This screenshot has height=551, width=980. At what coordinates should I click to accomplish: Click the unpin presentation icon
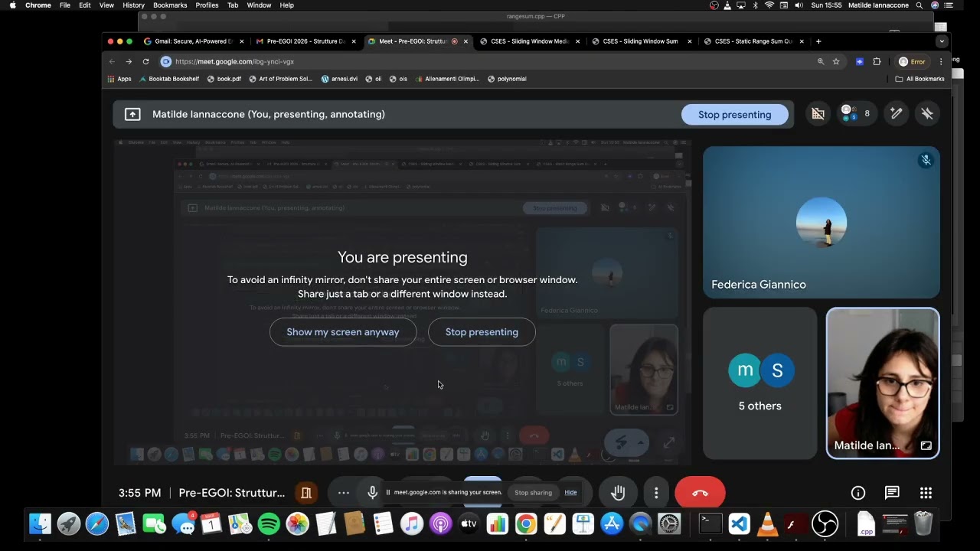coord(927,113)
